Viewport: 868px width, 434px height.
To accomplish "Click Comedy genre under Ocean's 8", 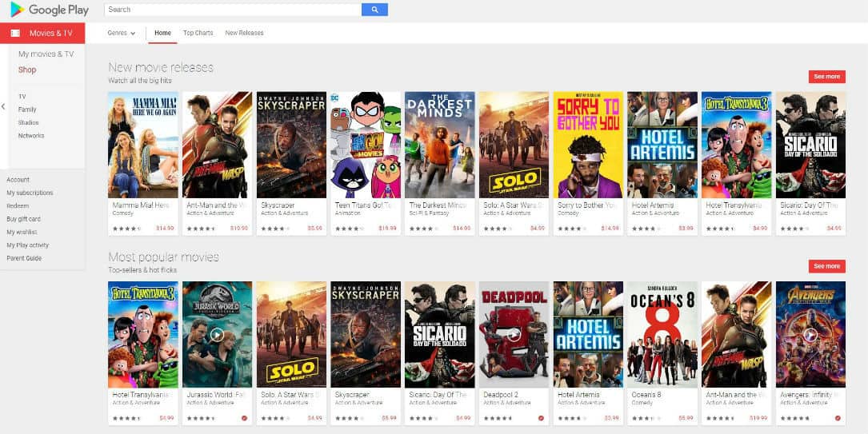I will click(642, 403).
